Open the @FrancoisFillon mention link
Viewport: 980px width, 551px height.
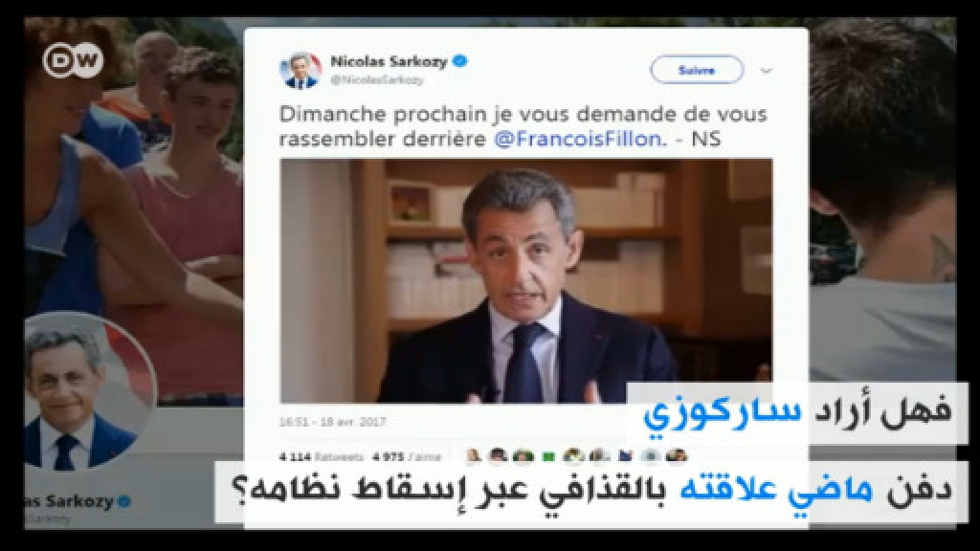(x=577, y=139)
